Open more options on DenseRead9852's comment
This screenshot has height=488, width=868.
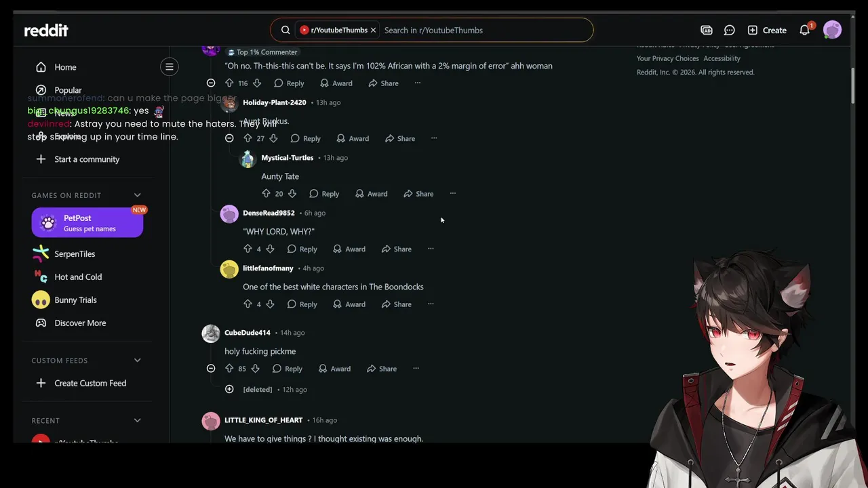pyautogui.click(x=431, y=249)
